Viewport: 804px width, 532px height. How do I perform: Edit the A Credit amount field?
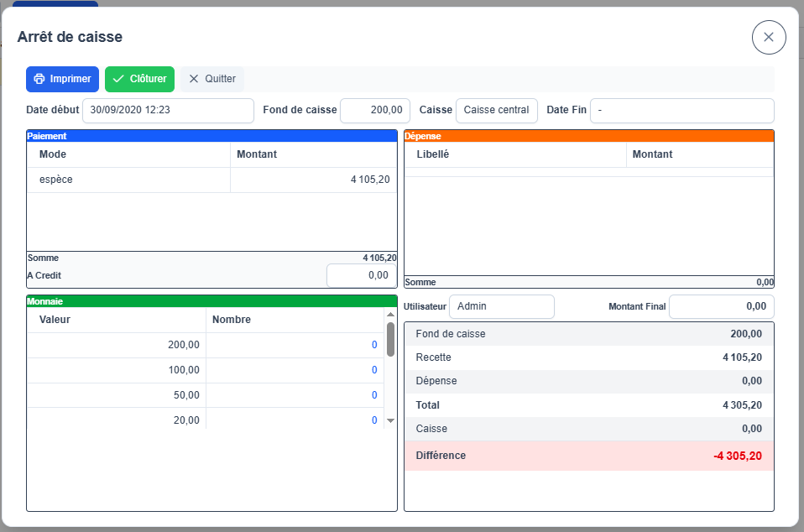pyautogui.click(x=361, y=275)
